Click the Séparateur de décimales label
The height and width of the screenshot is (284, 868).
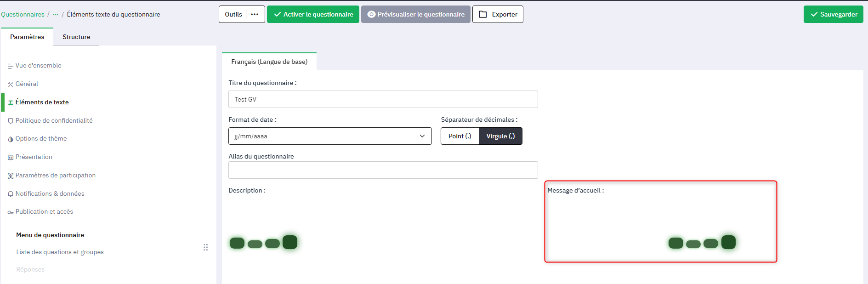click(479, 119)
